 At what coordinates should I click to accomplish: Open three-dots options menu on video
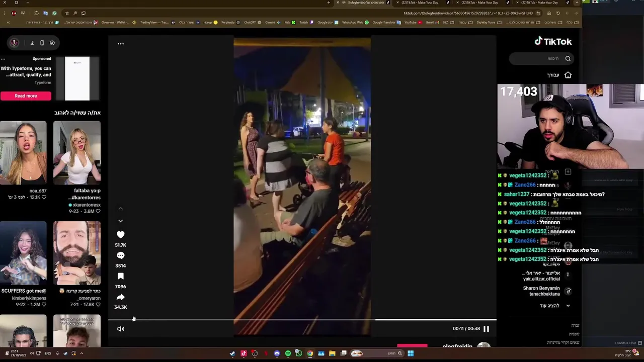[x=121, y=44]
